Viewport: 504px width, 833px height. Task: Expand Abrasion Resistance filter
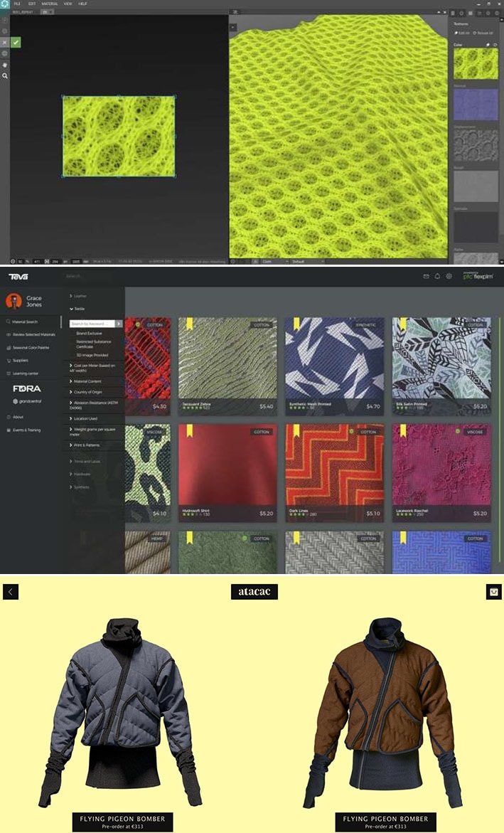[94, 405]
